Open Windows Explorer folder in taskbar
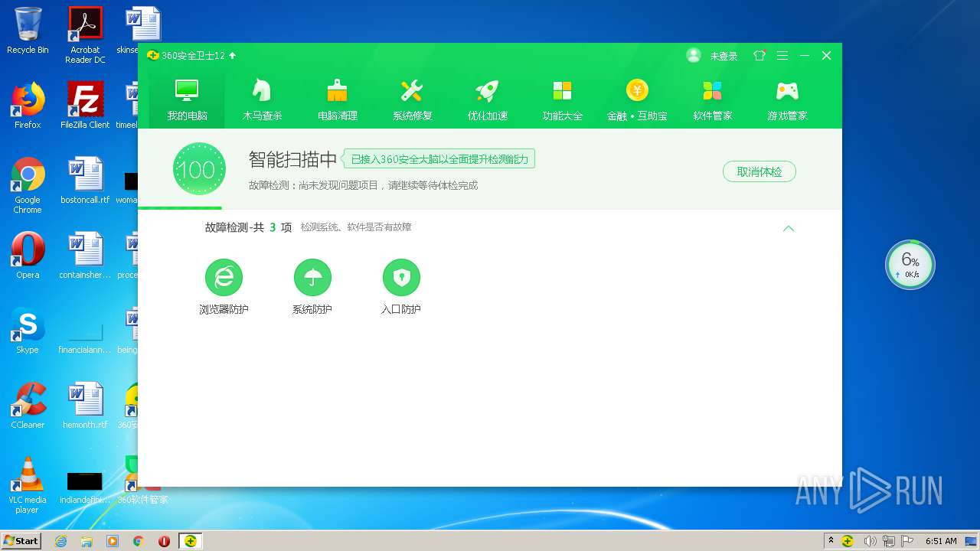 (x=87, y=541)
